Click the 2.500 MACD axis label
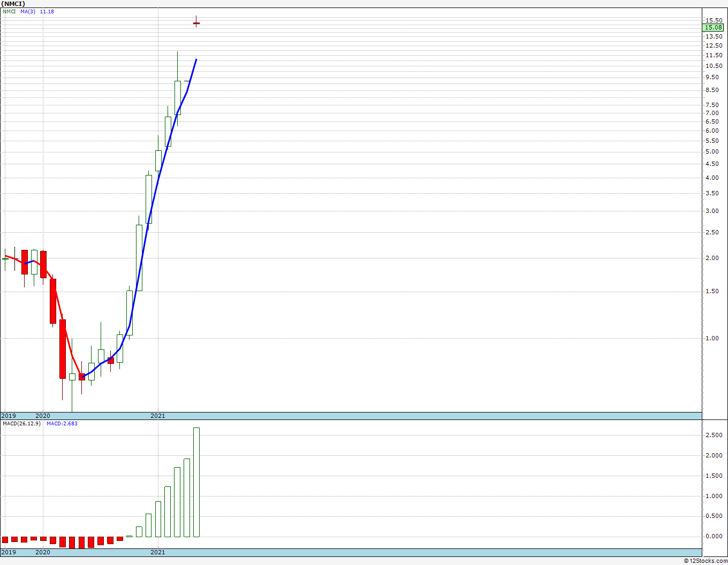Screen dimensions: 728x565 pos(713,435)
